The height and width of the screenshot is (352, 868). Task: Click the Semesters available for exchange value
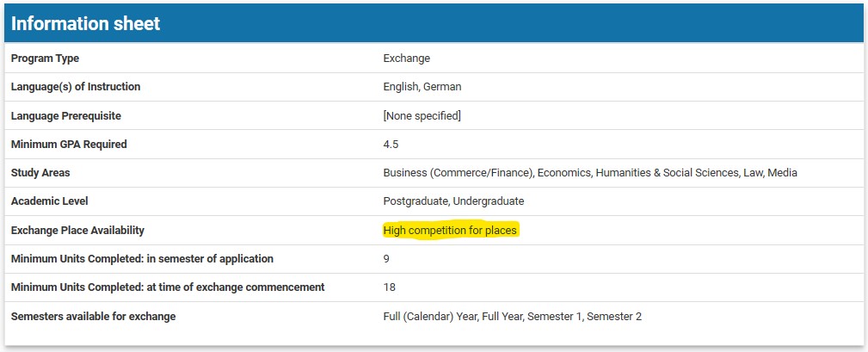click(512, 317)
